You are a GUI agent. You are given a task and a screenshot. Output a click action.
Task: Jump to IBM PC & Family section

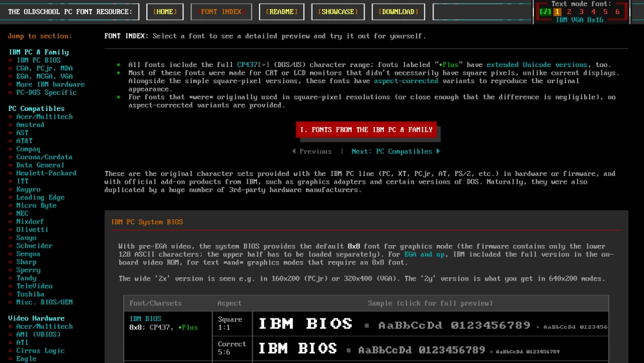39,52
